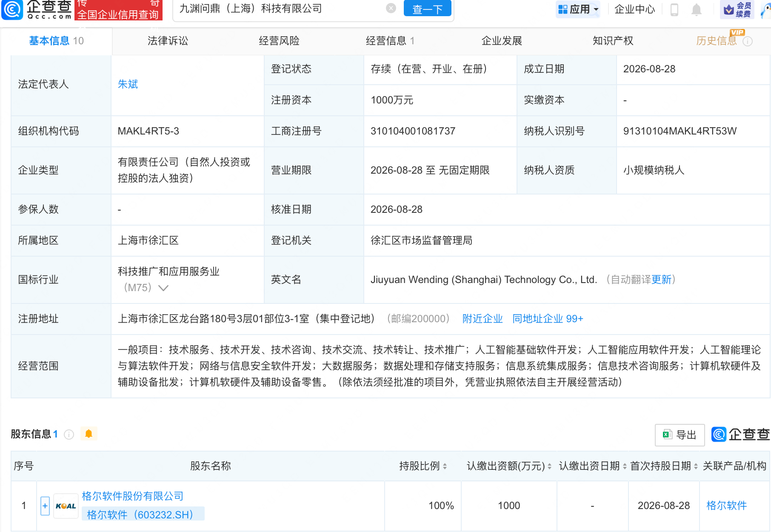
Task: Go to the 企业发展 tab
Action: (x=502, y=41)
